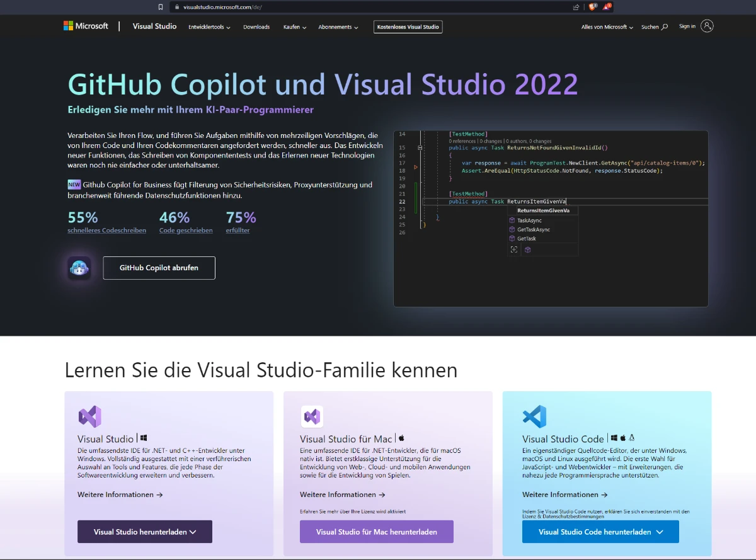Go to Downloads in the navigation bar
The width and height of the screenshot is (756, 560).
pos(256,27)
